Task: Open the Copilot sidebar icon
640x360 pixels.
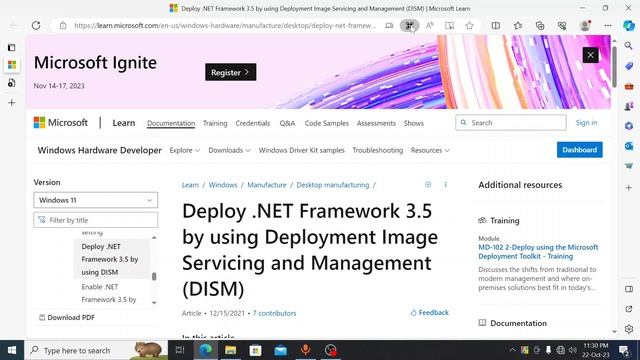Action: [629, 25]
